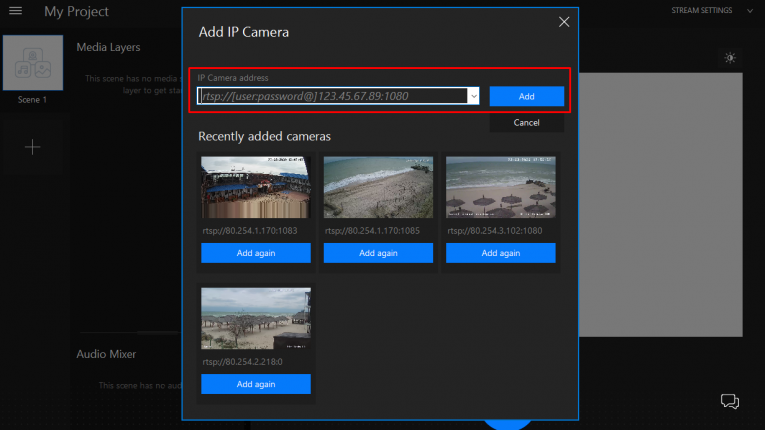
Task: Select camera thumbnail for 80.254.2.218:0
Action: [x=256, y=318]
